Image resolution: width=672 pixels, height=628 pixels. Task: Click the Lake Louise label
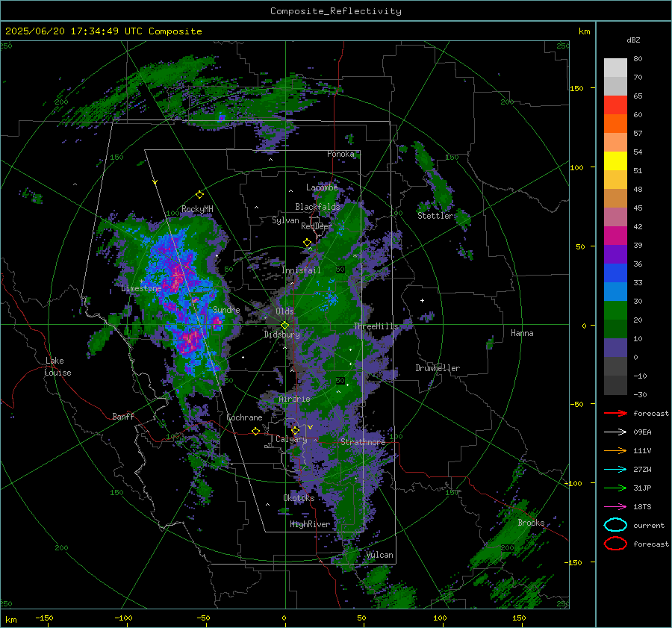point(57,367)
